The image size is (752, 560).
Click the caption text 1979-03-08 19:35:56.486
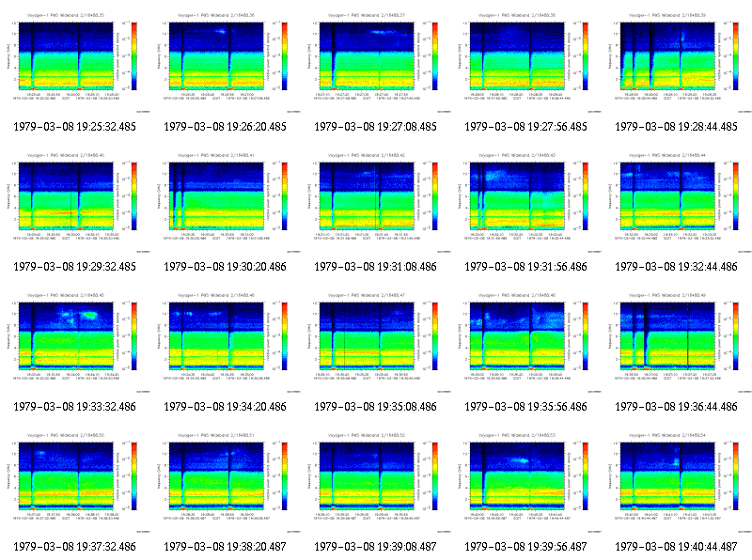pos(526,407)
